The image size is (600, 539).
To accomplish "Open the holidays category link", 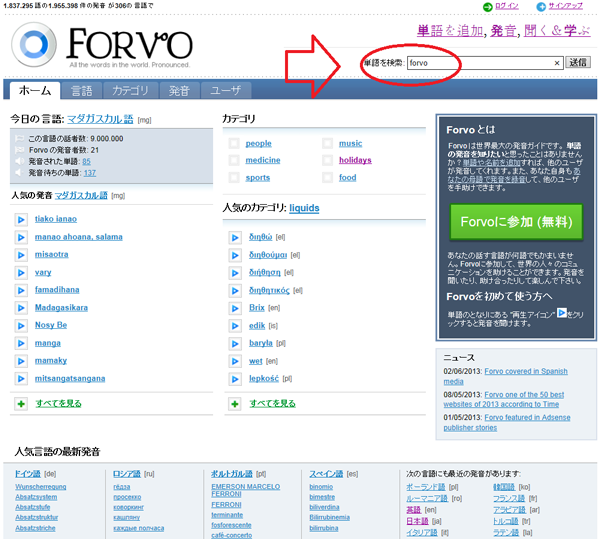I will [x=355, y=160].
